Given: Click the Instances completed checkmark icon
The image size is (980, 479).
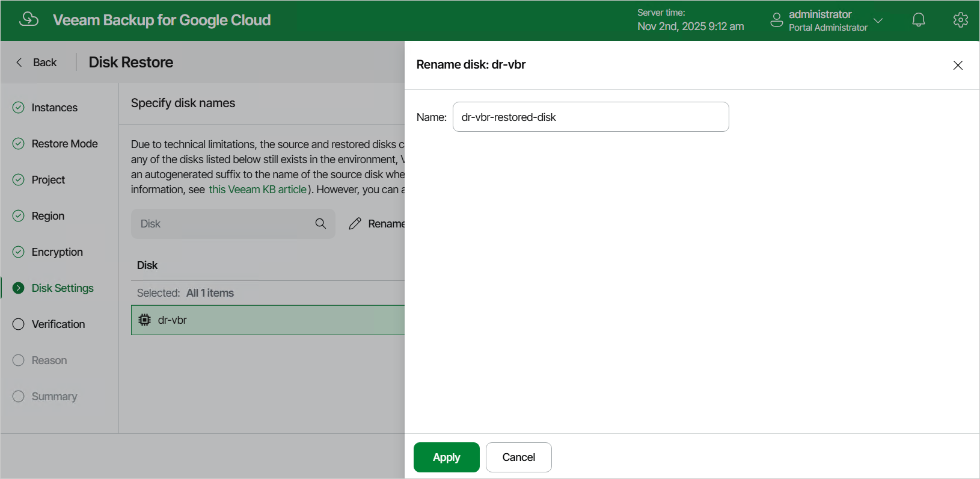Looking at the screenshot, I should (19, 108).
